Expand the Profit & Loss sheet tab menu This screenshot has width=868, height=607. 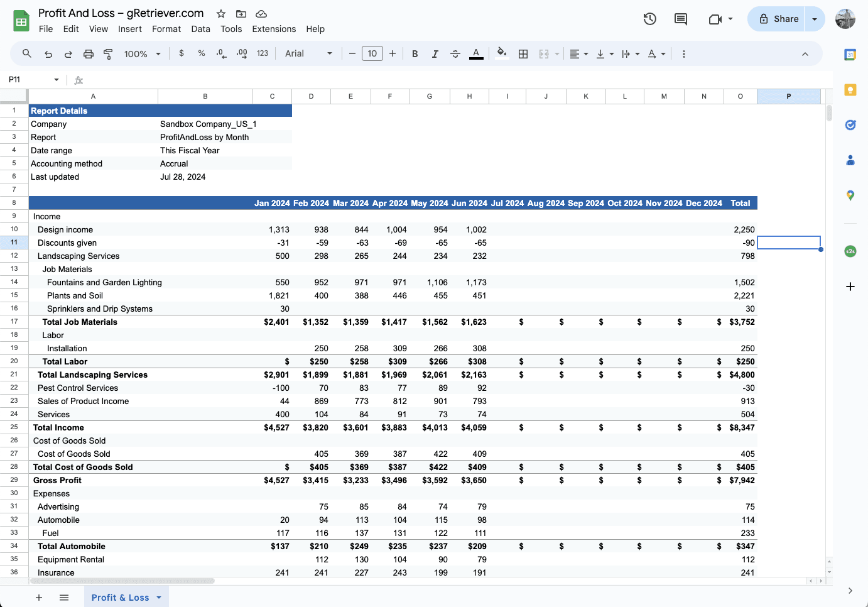click(x=159, y=598)
